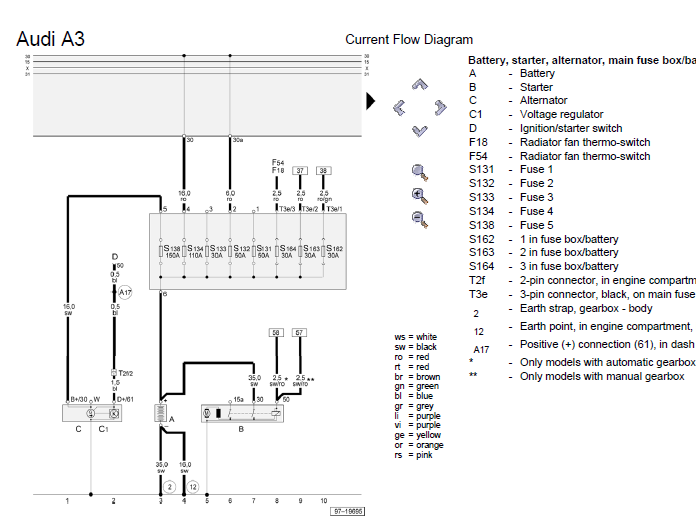
Task: Click the 'B+/30' alternator terminal label
Action: [x=79, y=399]
